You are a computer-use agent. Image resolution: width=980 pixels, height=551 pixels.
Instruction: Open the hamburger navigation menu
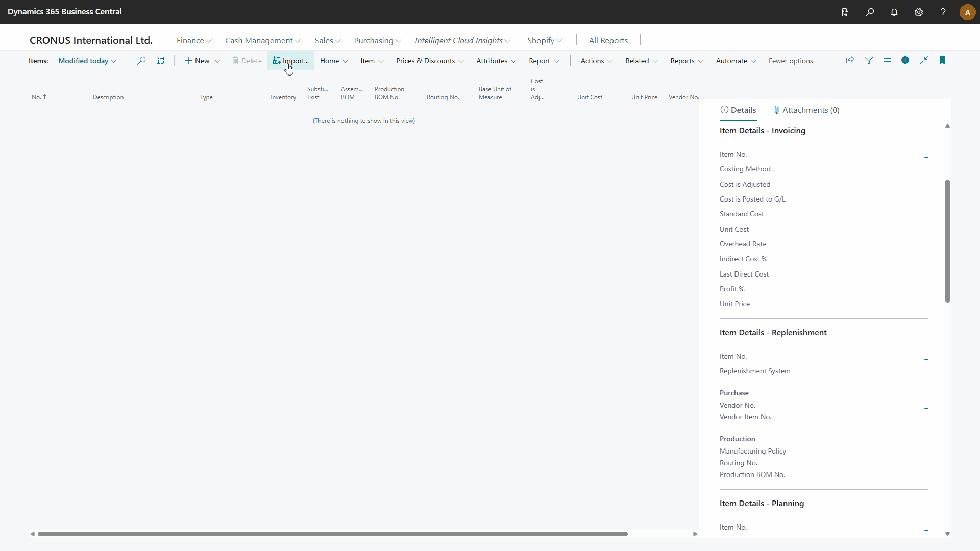[x=661, y=40]
